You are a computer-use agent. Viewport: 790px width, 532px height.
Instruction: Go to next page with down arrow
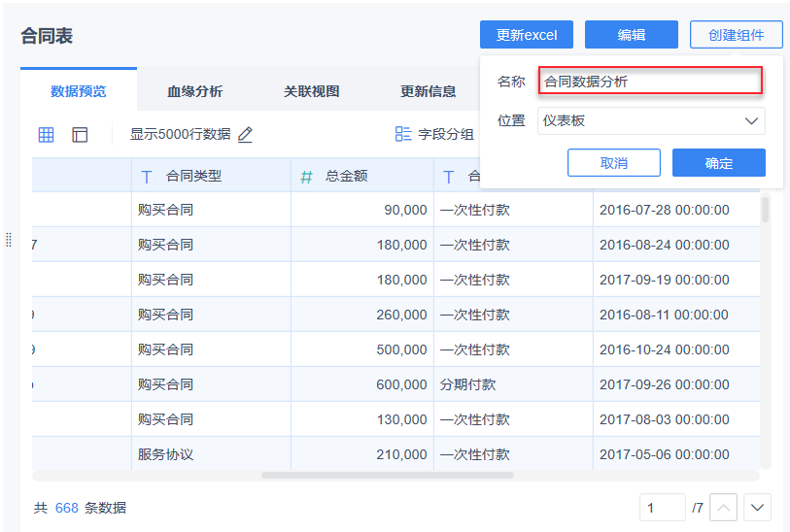[x=757, y=507]
